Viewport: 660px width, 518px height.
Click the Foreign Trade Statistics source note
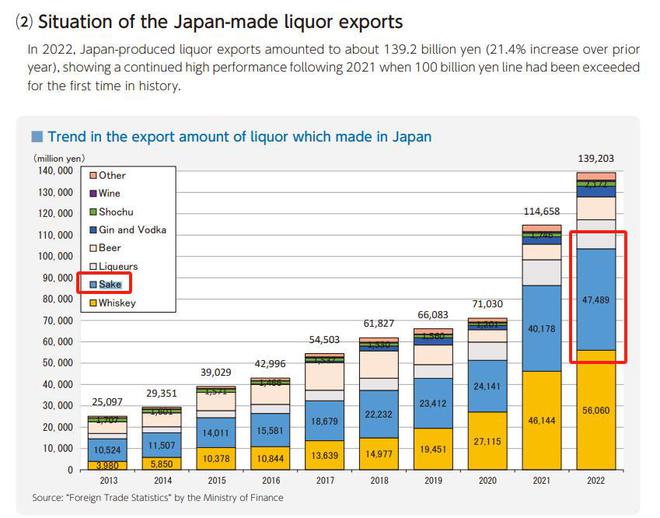(158, 497)
